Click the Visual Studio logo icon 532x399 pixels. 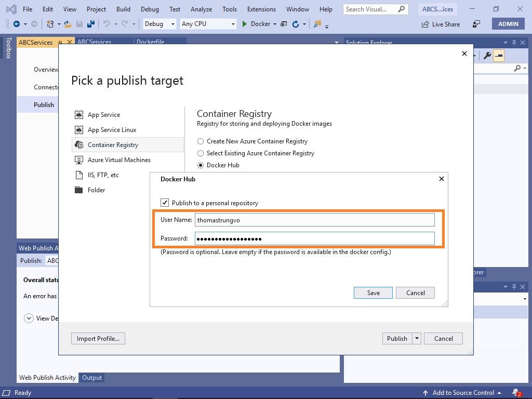pyautogui.click(x=11, y=9)
